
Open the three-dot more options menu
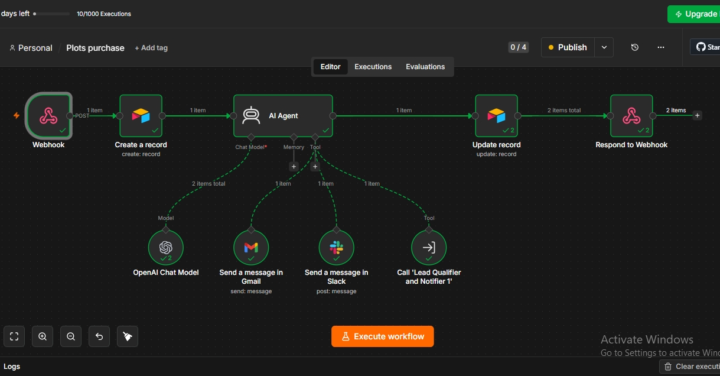coord(661,47)
